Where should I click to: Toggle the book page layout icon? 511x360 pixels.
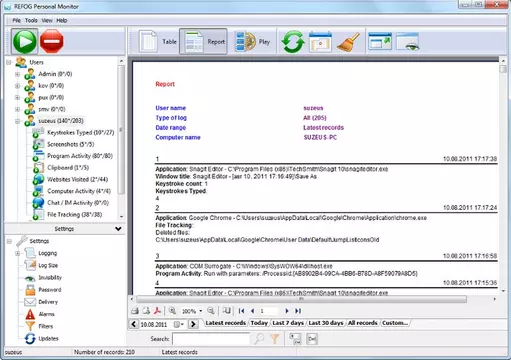tap(227, 311)
